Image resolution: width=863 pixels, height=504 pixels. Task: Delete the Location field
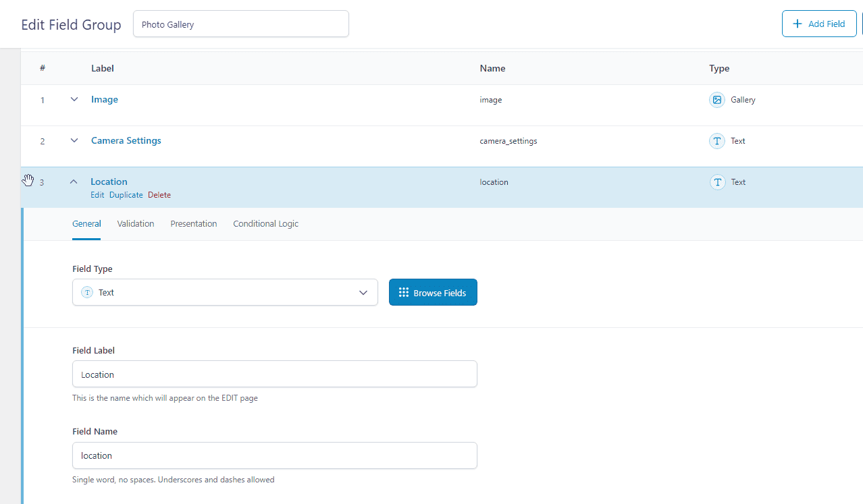[159, 195]
